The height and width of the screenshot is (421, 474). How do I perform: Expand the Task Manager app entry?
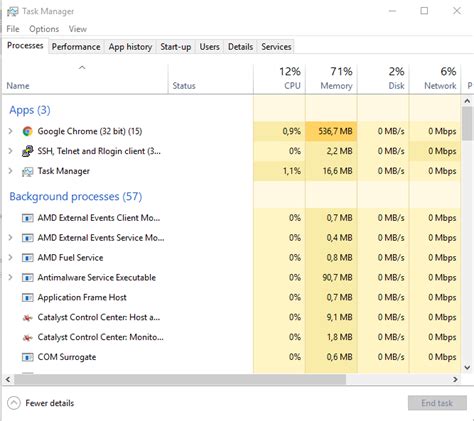pyautogui.click(x=10, y=171)
